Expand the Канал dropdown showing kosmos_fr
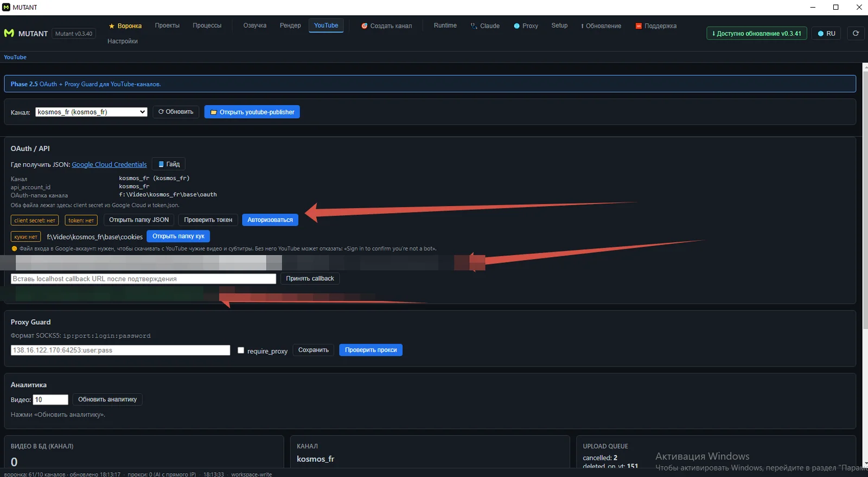Screen dimensions: 868x477 click(91, 112)
